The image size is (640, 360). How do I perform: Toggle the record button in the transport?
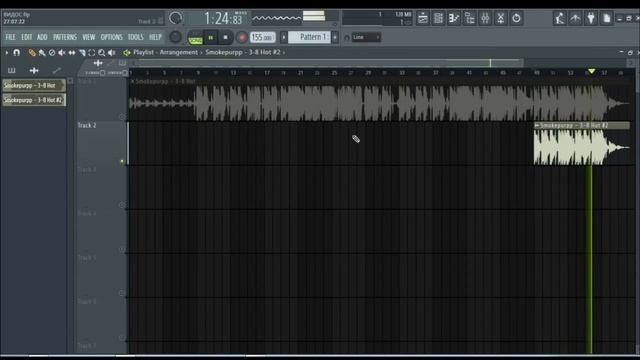tap(242, 38)
